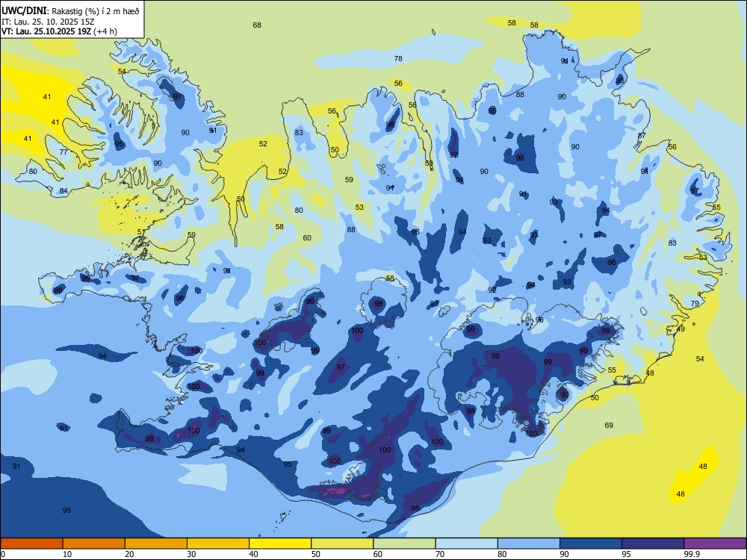747x560 pixels.
Task: Click the title text 'UWC/DINI: Rakastig (%) í 2 m hæð'
Action: click(70, 10)
